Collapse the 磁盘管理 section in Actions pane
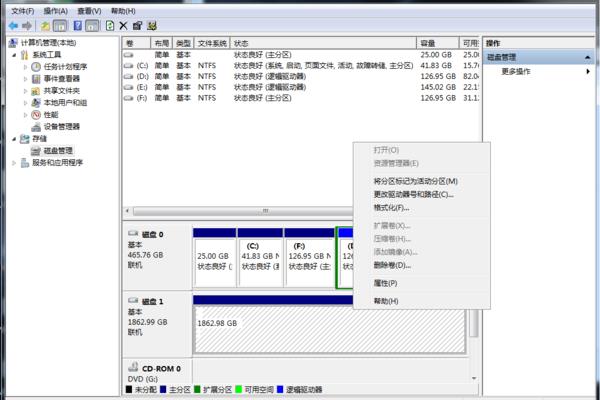The image size is (600, 400). [587, 58]
